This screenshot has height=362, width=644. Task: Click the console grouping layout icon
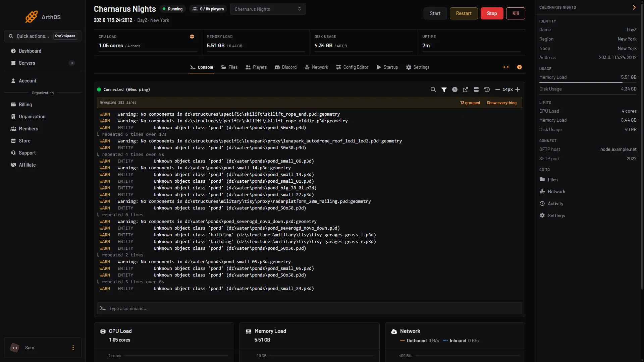pyautogui.click(x=476, y=89)
